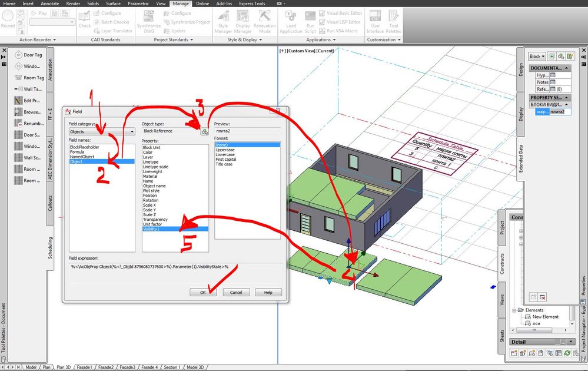Open the Views tab in Project Navigator
Viewport: 588px width, 371px height.
pos(501,300)
